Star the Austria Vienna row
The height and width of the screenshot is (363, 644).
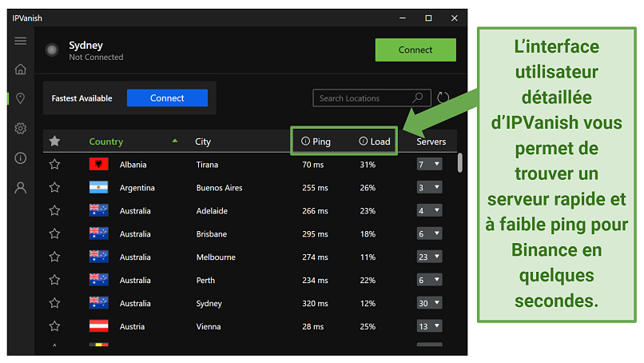point(54,326)
